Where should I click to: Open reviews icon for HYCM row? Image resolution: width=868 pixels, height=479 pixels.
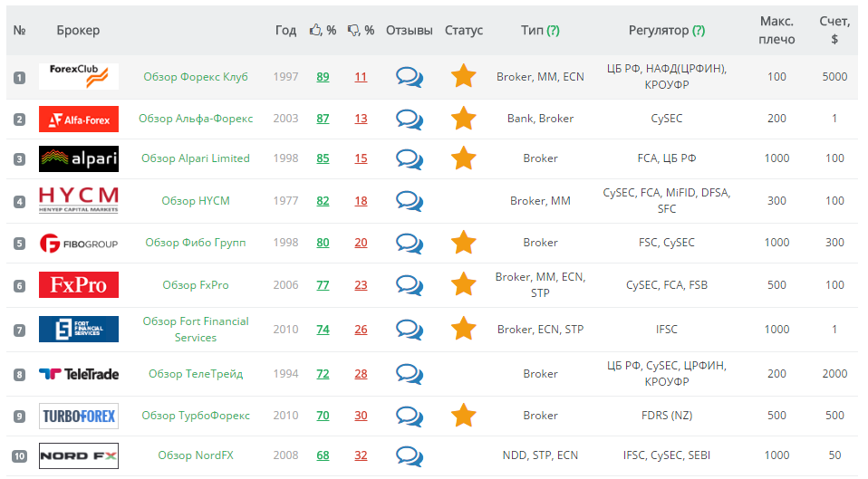pos(410,201)
